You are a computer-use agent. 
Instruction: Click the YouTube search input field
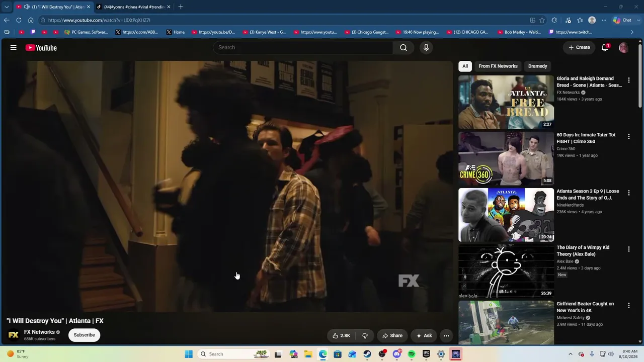point(303,47)
